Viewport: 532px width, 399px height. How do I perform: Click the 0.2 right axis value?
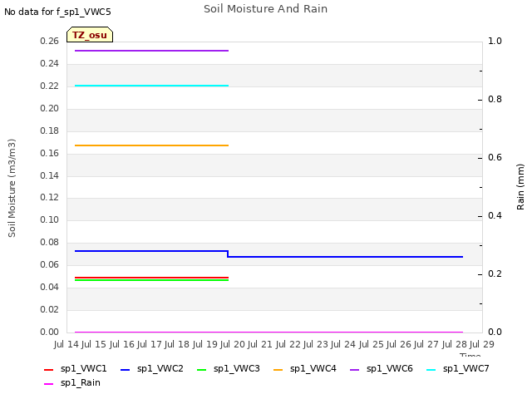pos(495,273)
